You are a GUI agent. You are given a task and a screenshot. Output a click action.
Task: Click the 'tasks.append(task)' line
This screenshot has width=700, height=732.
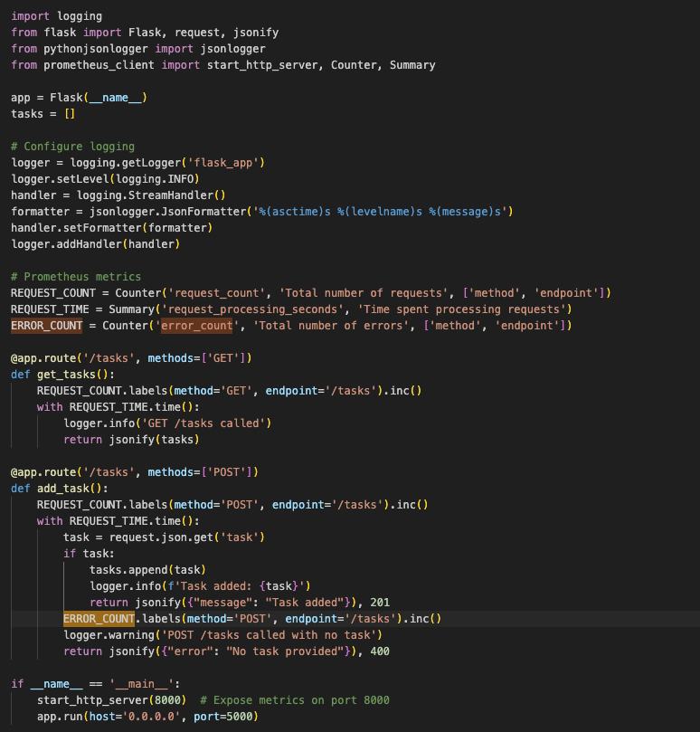point(148,570)
